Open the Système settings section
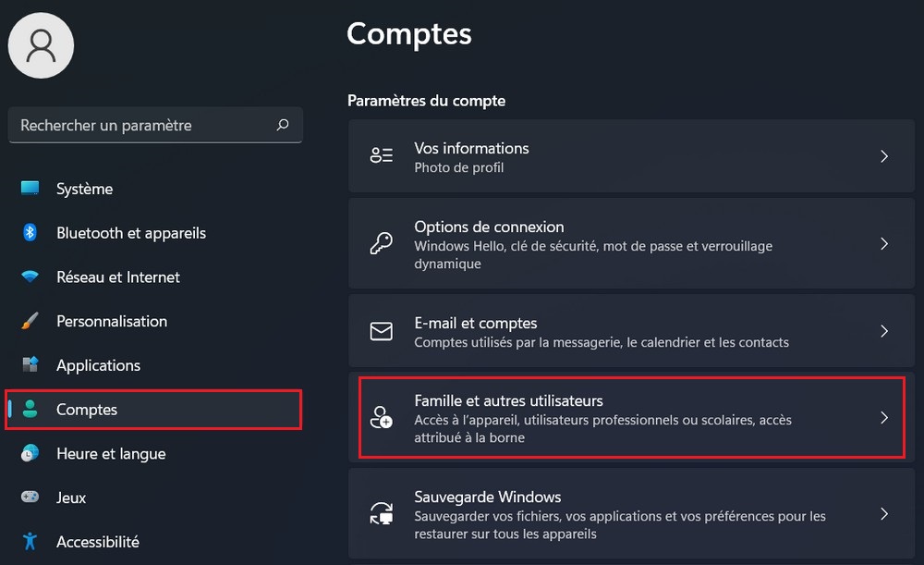This screenshot has width=924, height=565. pos(84,189)
